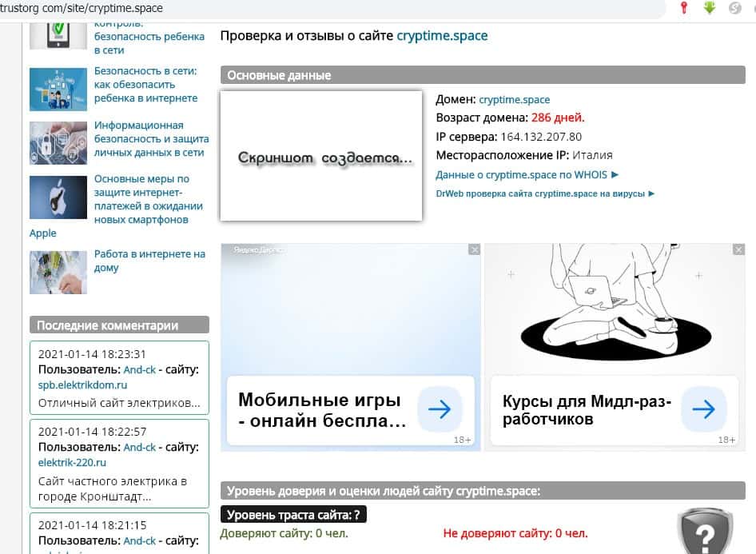Open cryptime.space link in page heading
The height and width of the screenshot is (554, 756).
coord(442,36)
